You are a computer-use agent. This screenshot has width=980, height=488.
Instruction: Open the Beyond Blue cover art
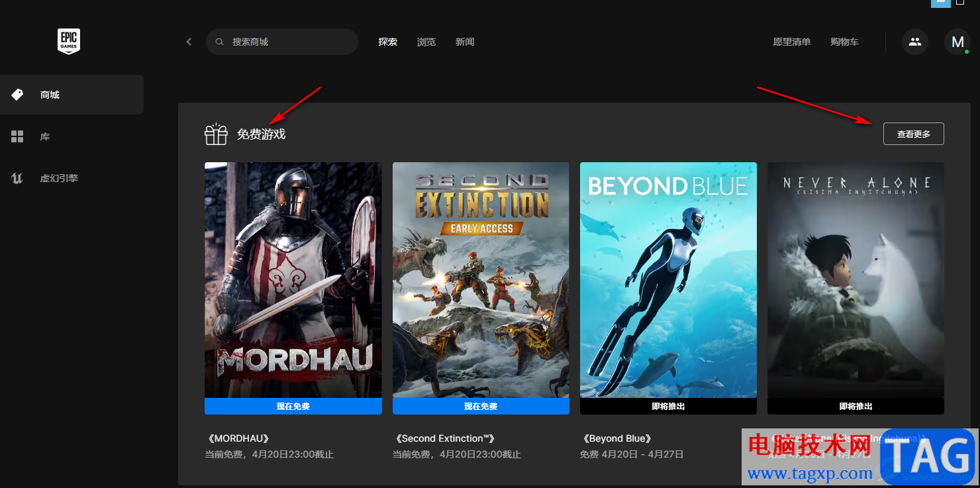[668, 280]
